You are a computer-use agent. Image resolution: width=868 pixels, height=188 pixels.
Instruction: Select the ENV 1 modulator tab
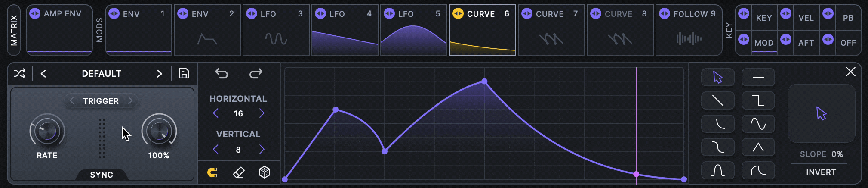click(139, 30)
